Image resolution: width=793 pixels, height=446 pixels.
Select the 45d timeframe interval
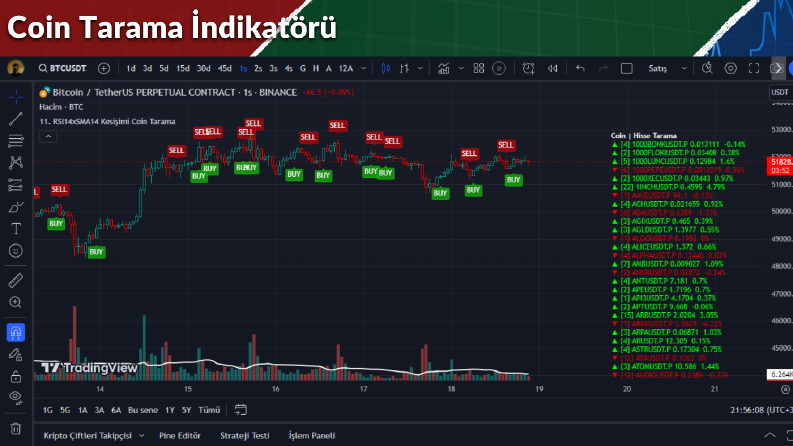224,68
